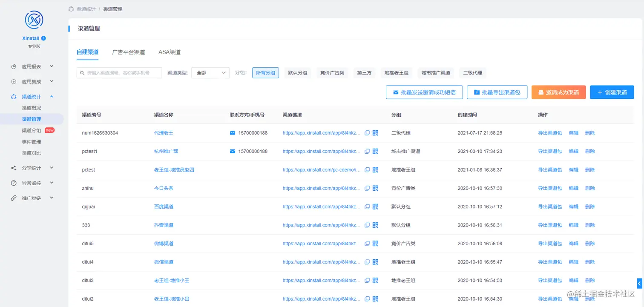Switch to ASA渠道 tab
Viewport: 644px width, 307px height.
(x=170, y=52)
